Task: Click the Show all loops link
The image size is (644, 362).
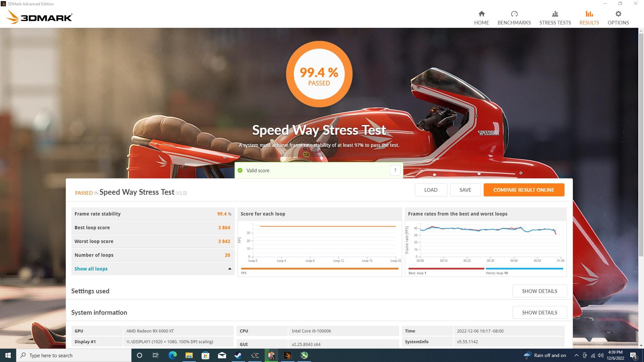Action: tap(91, 269)
